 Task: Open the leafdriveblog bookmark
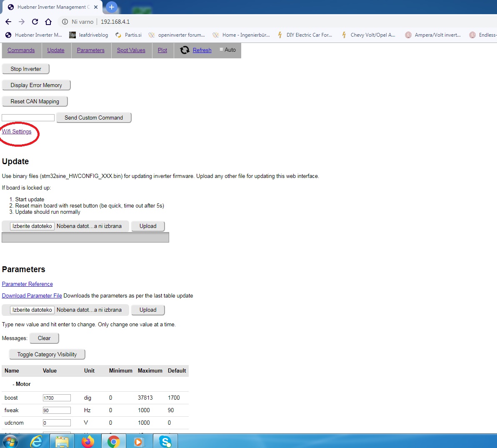point(89,35)
